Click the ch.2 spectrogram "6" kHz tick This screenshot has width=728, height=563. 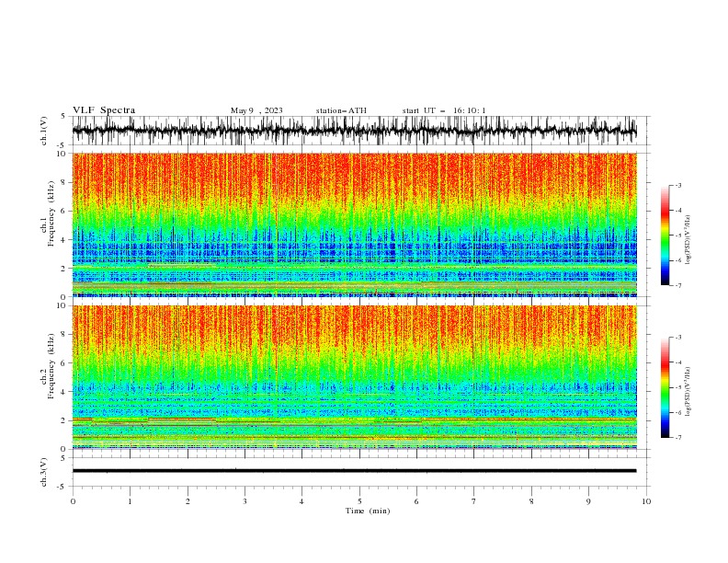click(64, 363)
